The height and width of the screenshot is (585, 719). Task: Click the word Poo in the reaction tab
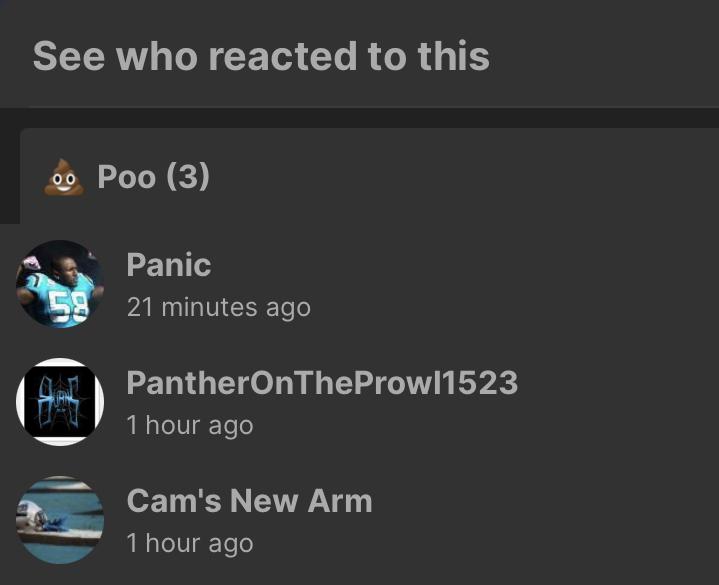(x=127, y=177)
